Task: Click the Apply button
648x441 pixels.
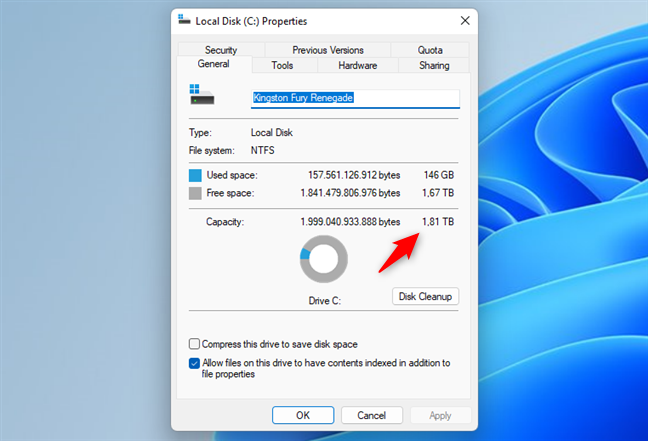Action: (x=440, y=415)
